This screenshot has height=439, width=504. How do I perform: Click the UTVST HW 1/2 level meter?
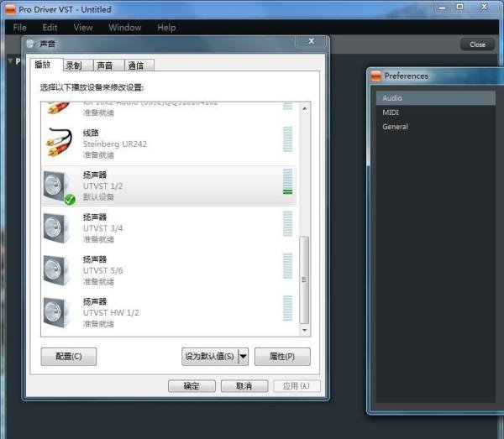point(287,308)
